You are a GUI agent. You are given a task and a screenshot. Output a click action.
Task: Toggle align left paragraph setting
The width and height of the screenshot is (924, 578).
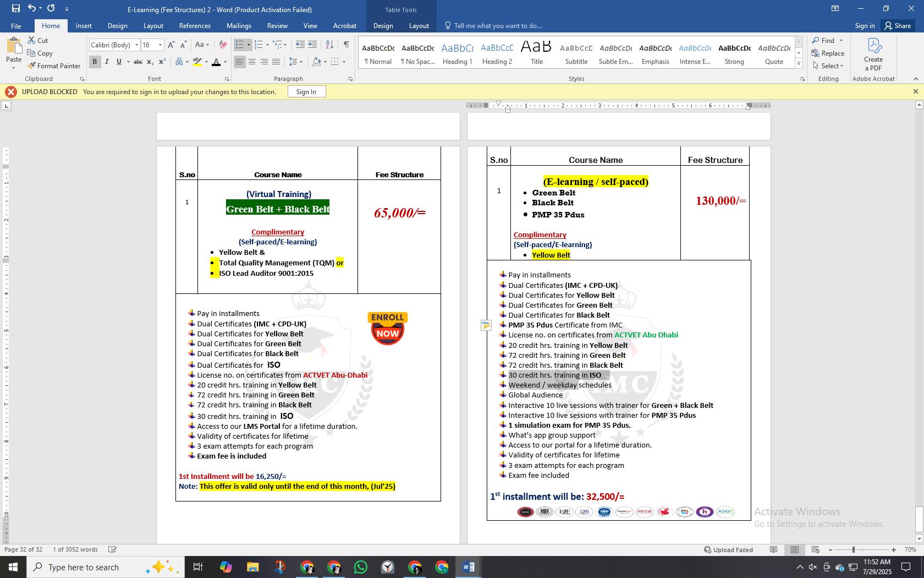(239, 62)
